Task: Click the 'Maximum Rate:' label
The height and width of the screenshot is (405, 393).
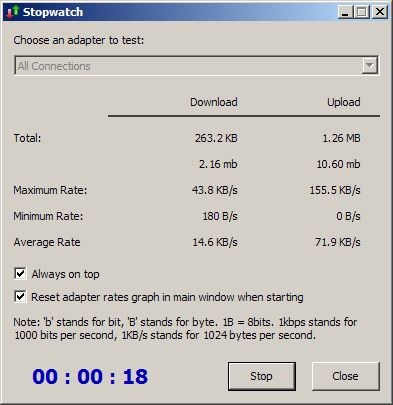Action: 50,190
